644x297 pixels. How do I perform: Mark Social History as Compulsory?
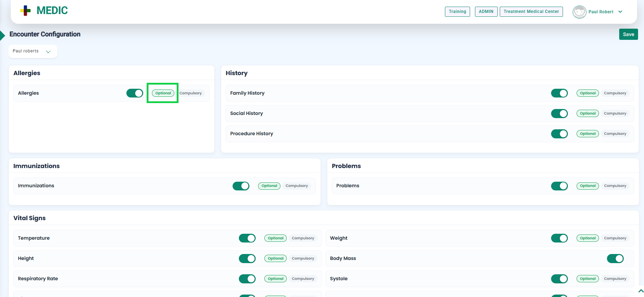point(615,114)
